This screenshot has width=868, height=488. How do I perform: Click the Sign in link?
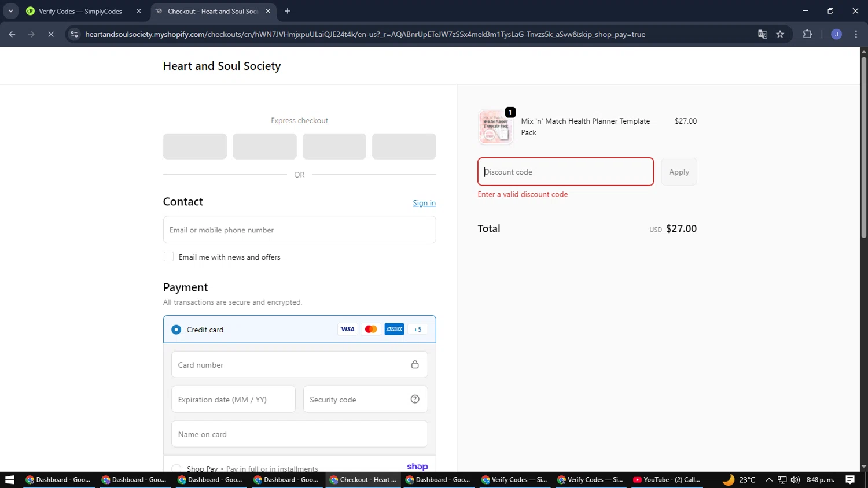pyautogui.click(x=424, y=203)
